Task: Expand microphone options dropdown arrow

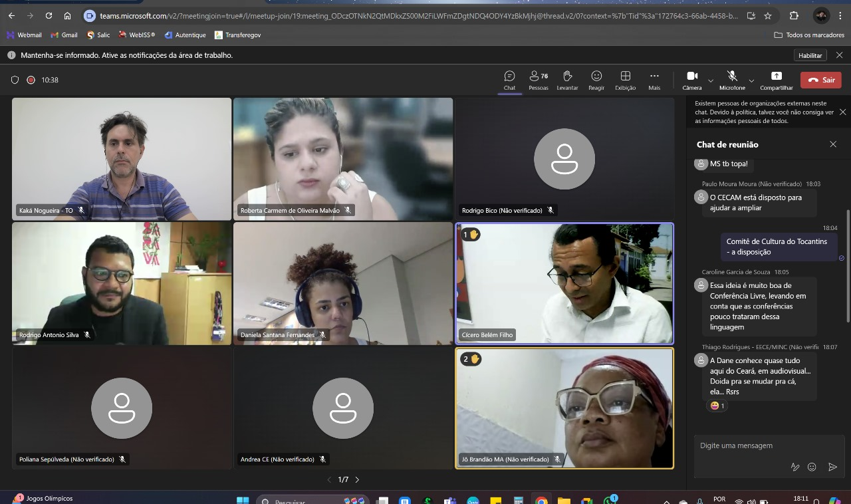Action: [x=751, y=80]
